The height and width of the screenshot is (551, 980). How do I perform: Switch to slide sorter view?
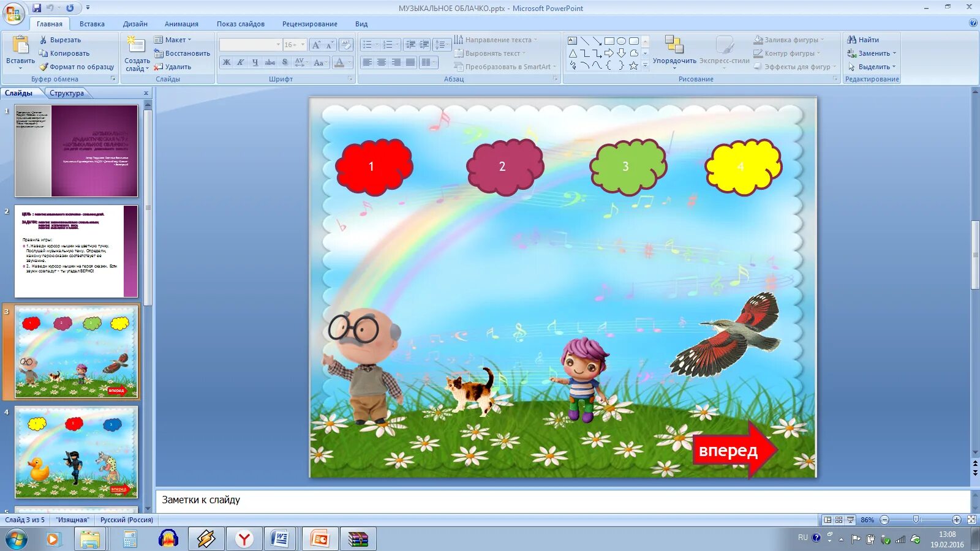(x=839, y=520)
